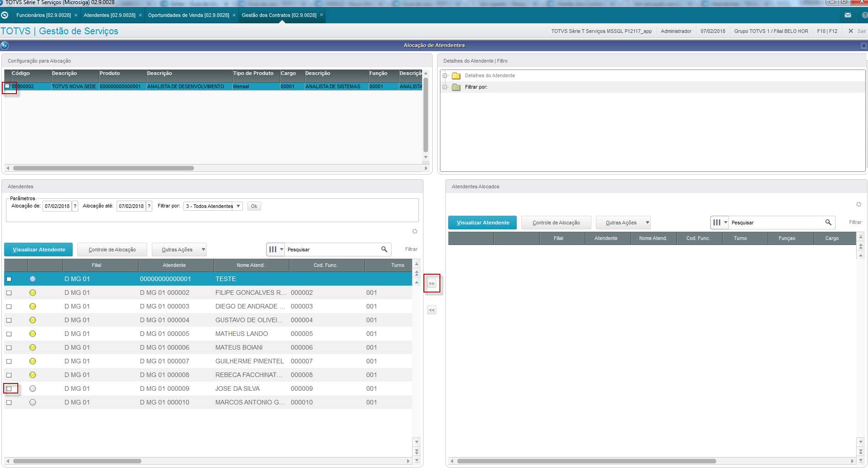This screenshot has width=868, height=468.
Task: Click yellow status circle for GUILHERME PIMENTEL
Action: tap(32, 361)
